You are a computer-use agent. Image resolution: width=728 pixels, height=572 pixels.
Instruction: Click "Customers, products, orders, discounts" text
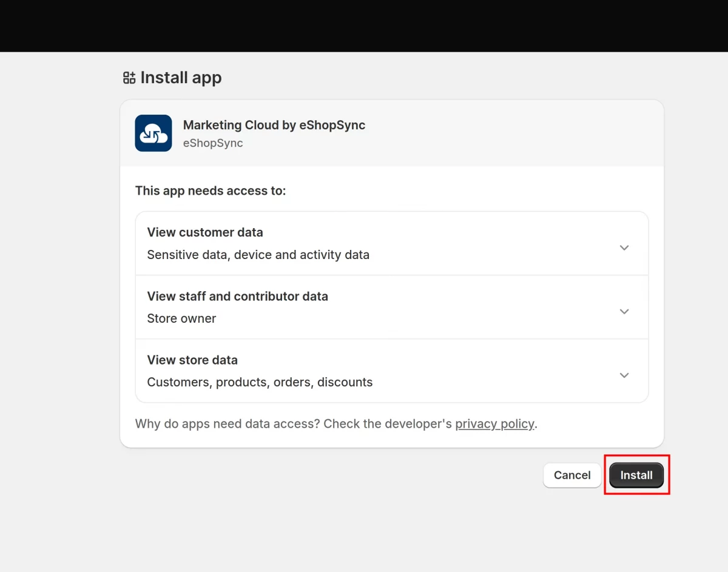(260, 382)
